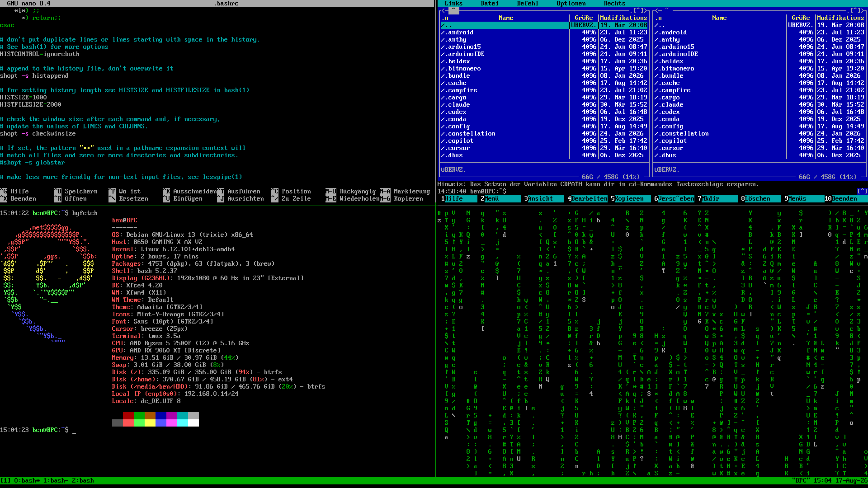This screenshot has width=868, height=488.
Task: Click the HISTSIZE=1000 line in nano
Action: pyautogui.click(x=24, y=98)
